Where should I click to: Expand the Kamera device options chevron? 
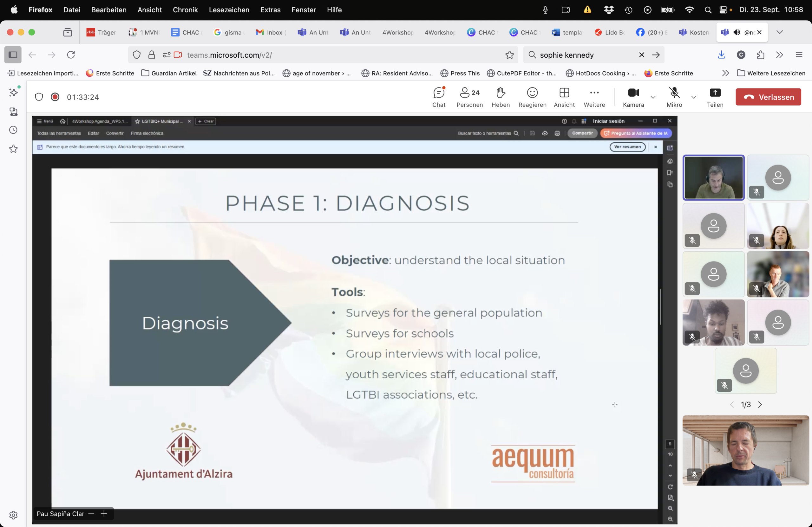[x=653, y=97]
